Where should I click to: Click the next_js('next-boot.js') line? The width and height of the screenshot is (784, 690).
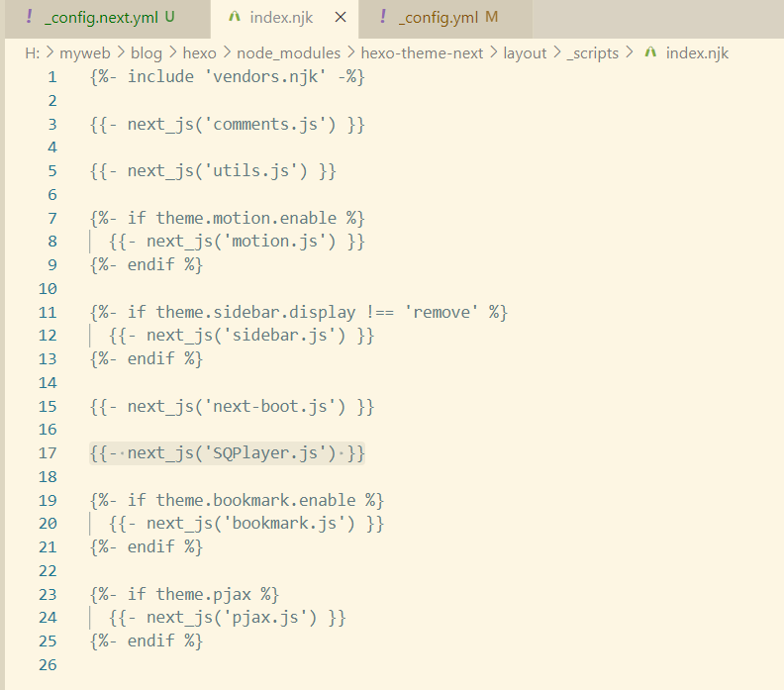click(232, 407)
